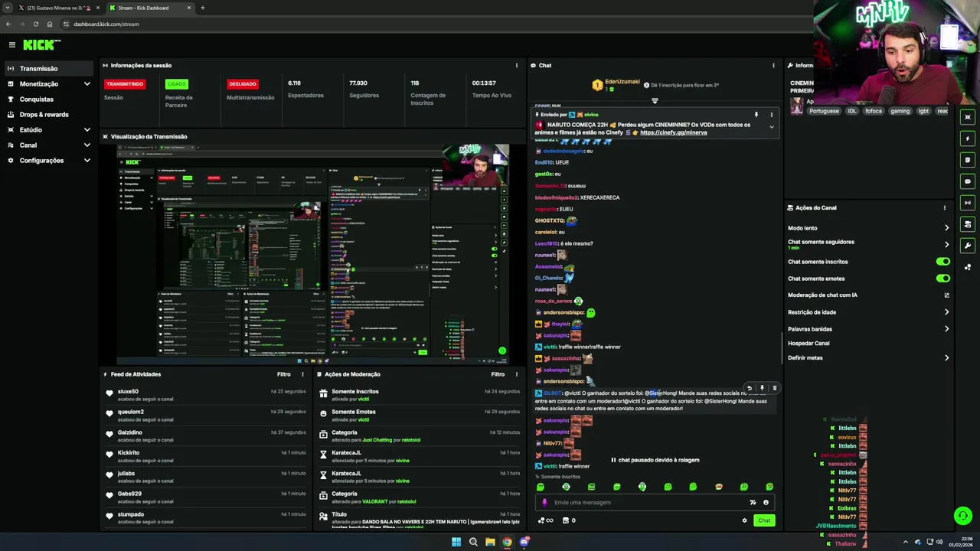The width and height of the screenshot is (980, 551).
Task: Click the stream preview widget icon in the right toolbar
Action: pyautogui.click(x=968, y=117)
